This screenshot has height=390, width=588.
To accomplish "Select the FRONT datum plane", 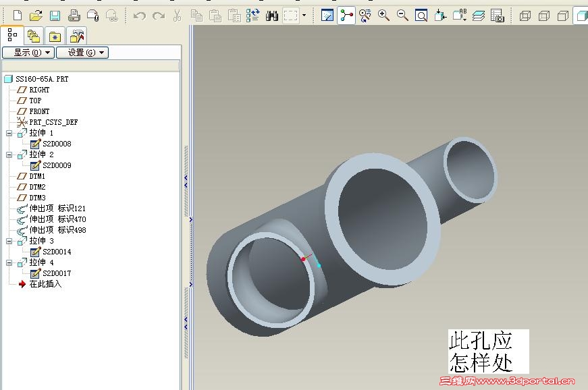I will 33,111.
